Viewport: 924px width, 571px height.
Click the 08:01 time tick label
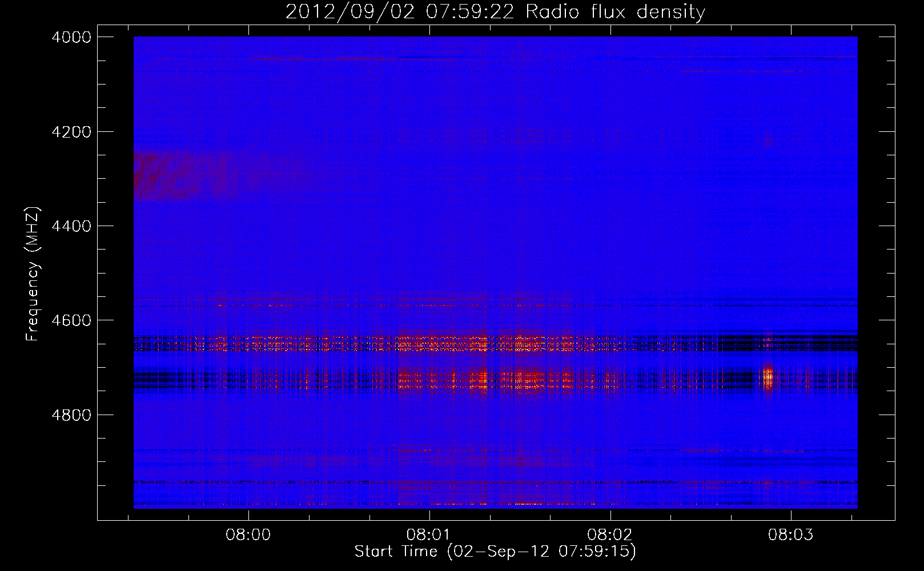[429, 535]
